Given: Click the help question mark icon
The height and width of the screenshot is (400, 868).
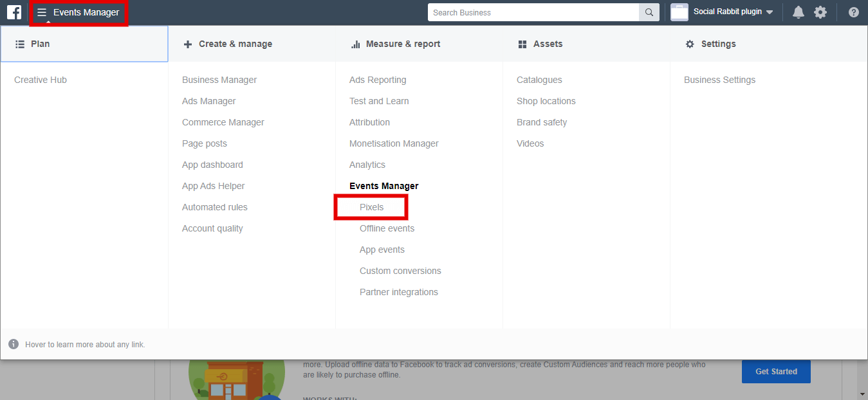Looking at the screenshot, I should [x=854, y=12].
